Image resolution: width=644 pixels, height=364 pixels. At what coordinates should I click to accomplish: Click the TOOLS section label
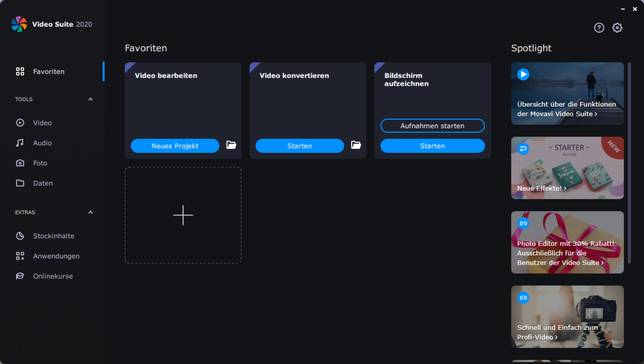click(x=24, y=99)
